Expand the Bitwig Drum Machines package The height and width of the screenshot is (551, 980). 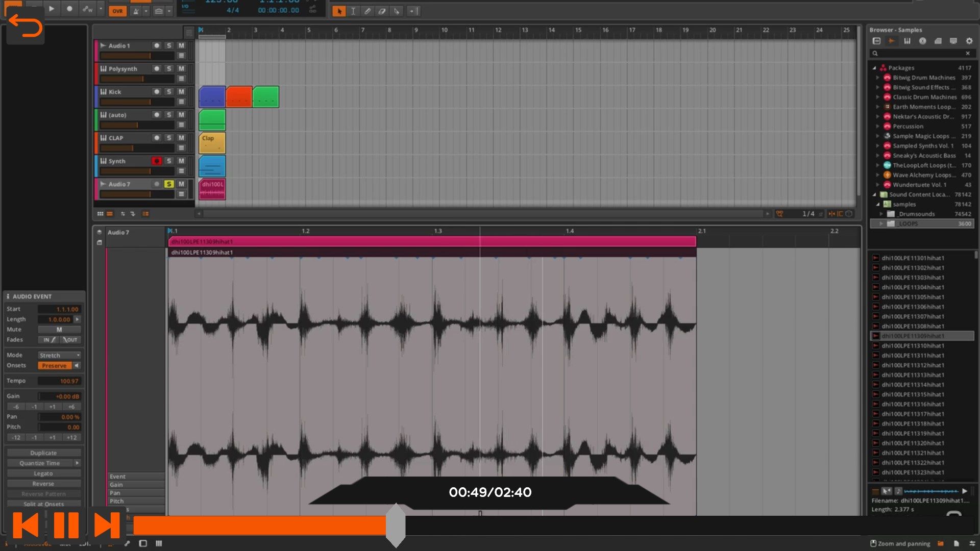tap(877, 78)
